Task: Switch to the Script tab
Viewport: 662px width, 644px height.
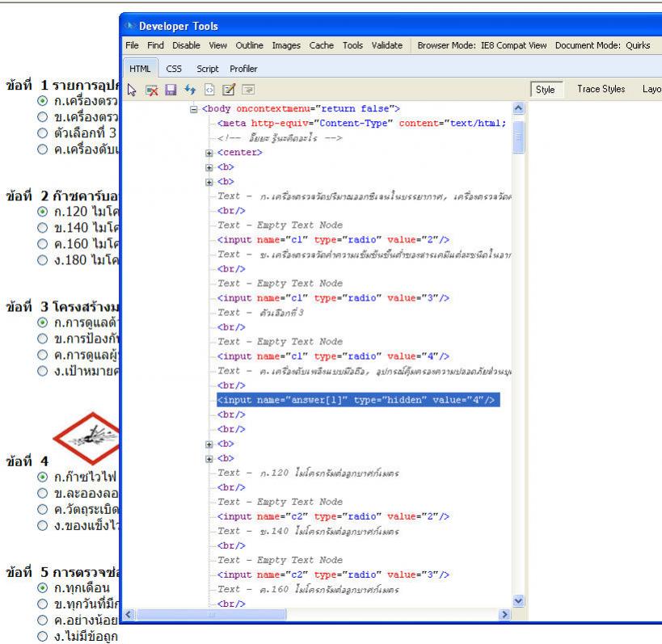Action: tap(207, 69)
